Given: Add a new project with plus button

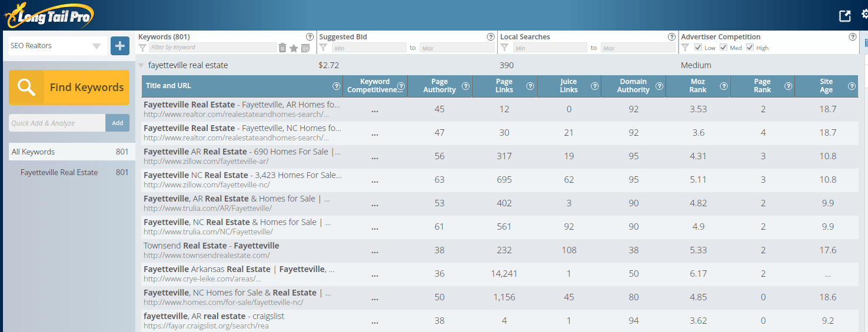Looking at the screenshot, I should (120, 45).
